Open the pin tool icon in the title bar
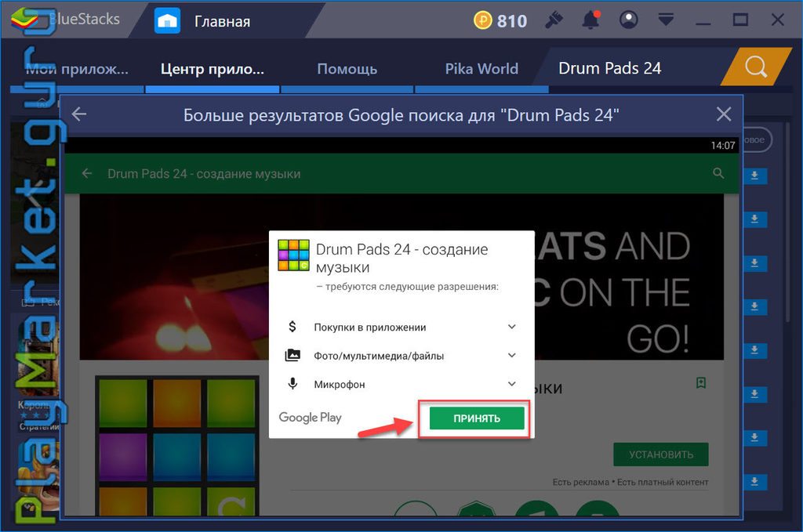Image resolution: width=803 pixels, height=532 pixels. 554,20
